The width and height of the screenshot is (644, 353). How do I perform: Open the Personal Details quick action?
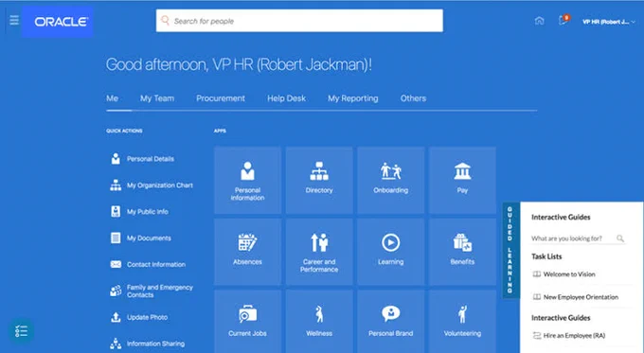click(x=151, y=159)
